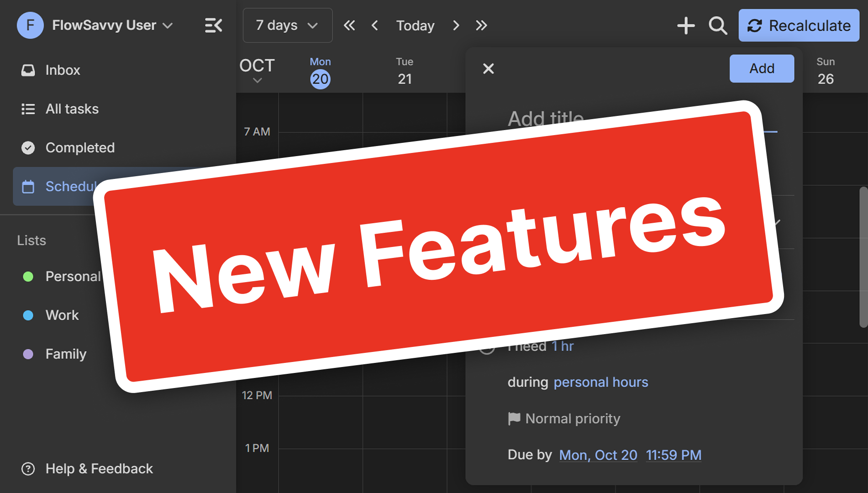Open the All tasks view
Viewport: 868px width, 493px height.
[x=72, y=109]
